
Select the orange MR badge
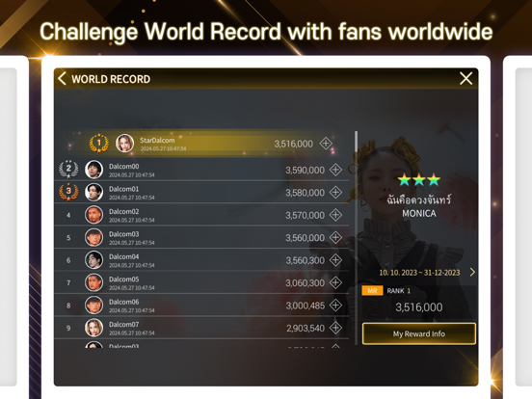click(372, 291)
